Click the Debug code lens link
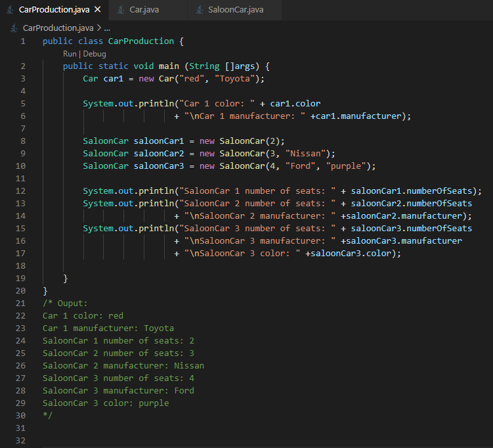The height and width of the screenshot is (448, 493). pos(95,54)
